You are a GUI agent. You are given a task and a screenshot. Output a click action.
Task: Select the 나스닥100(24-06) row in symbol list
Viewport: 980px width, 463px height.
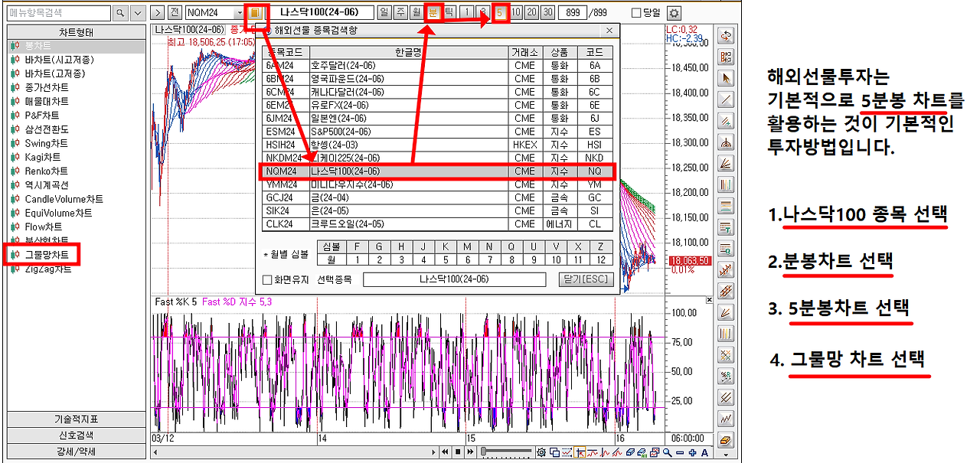[437, 171]
